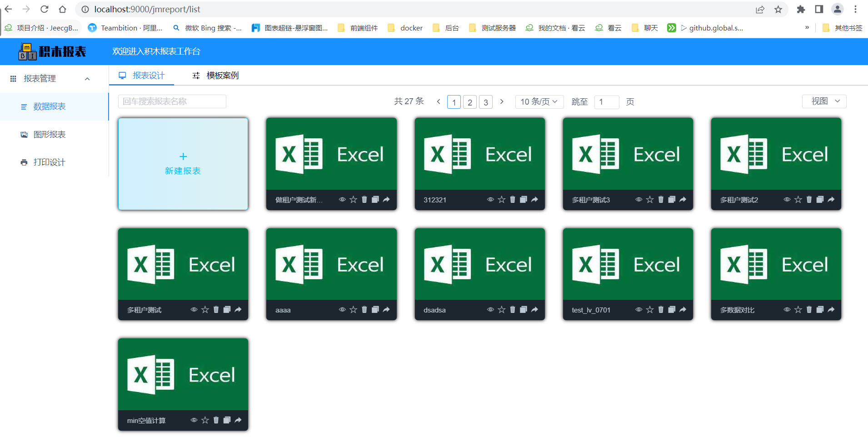Copy the min空值计算 report
This screenshot has width=868, height=438.
tap(227, 420)
